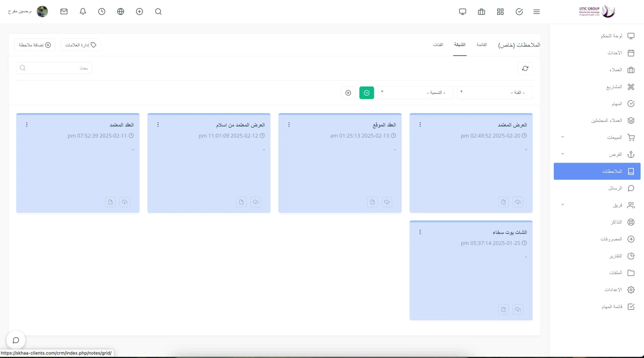Clear filters with the X circle icon
644x358 pixels.
pos(348,93)
